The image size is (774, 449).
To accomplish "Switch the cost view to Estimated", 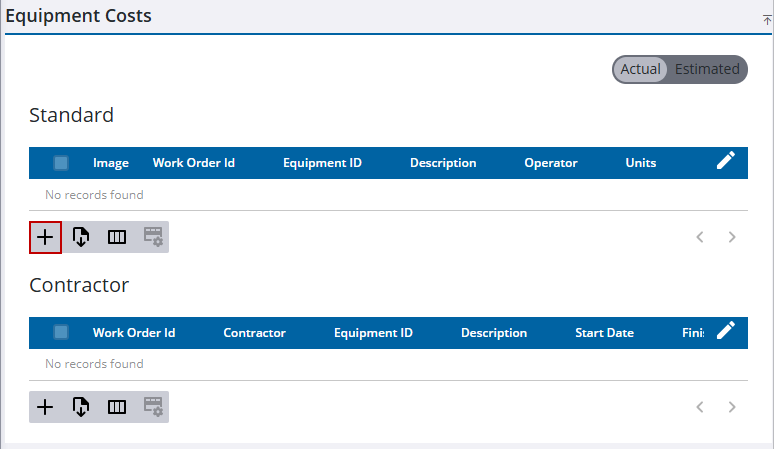I will point(707,69).
